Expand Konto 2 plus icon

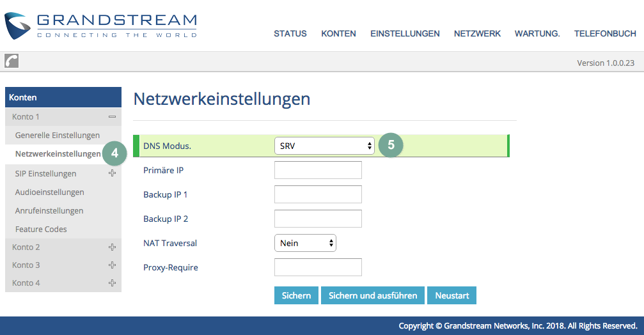[112, 247]
